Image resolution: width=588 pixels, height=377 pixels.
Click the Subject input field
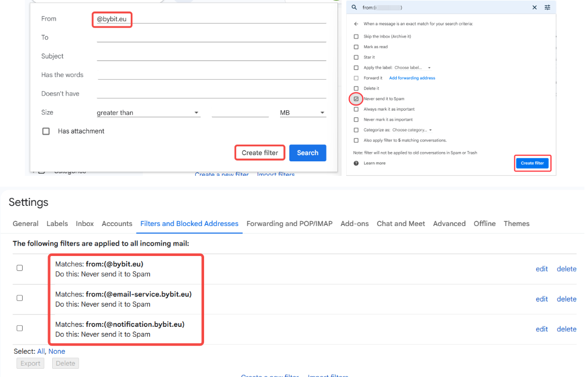coord(211,56)
